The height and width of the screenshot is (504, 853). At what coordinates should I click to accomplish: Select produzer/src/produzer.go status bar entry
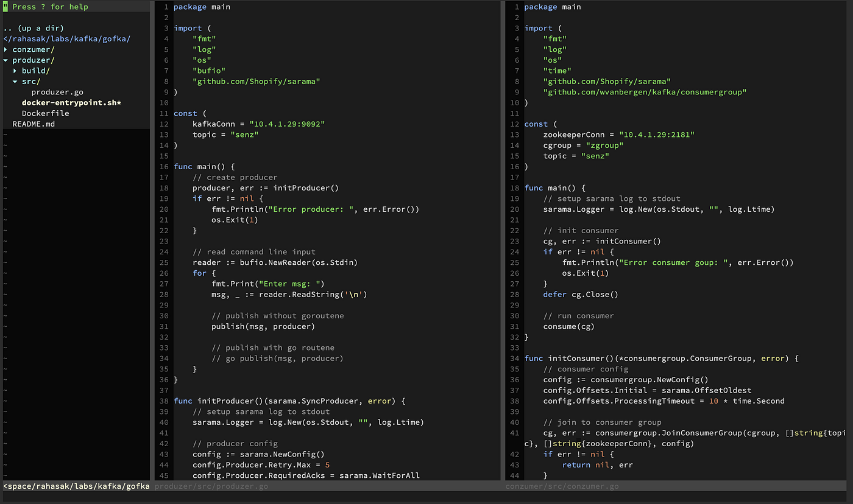point(210,486)
